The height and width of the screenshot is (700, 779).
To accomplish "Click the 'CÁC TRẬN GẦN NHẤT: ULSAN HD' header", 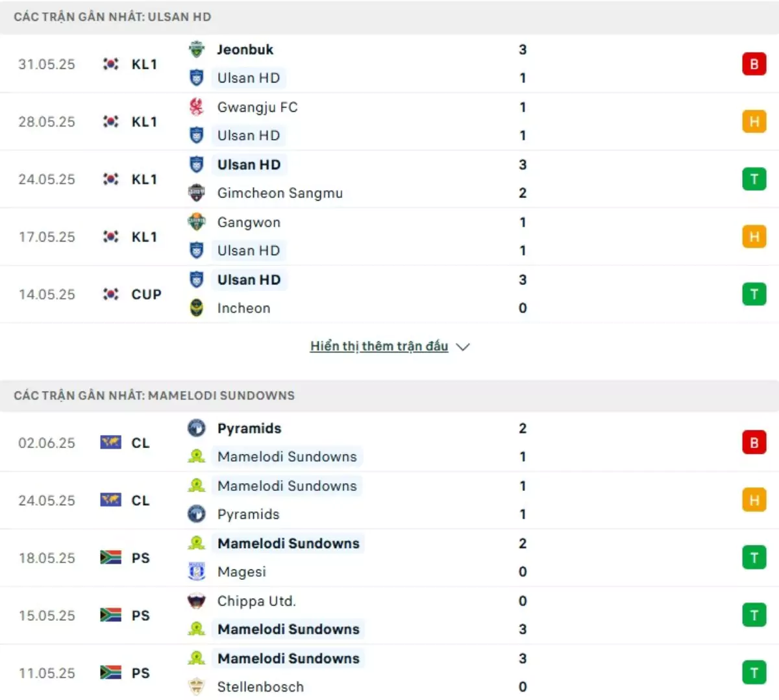I will tap(112, 17).
